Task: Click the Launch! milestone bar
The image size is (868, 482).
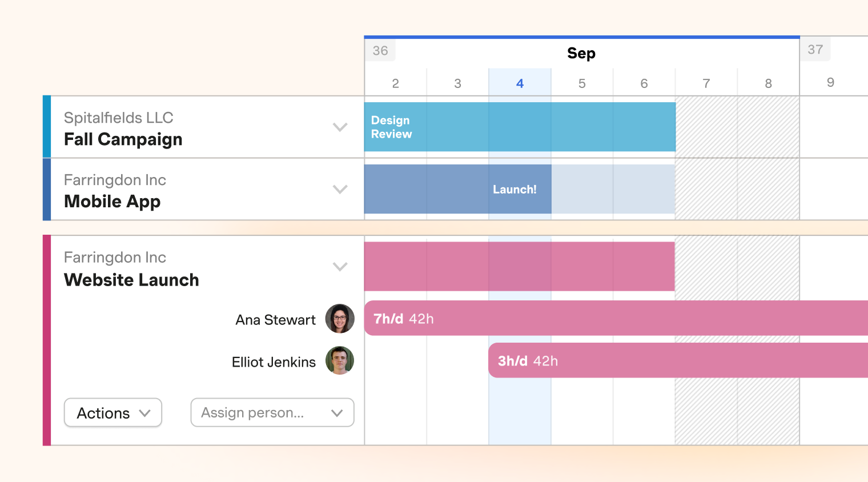Action: coord(514,189)
